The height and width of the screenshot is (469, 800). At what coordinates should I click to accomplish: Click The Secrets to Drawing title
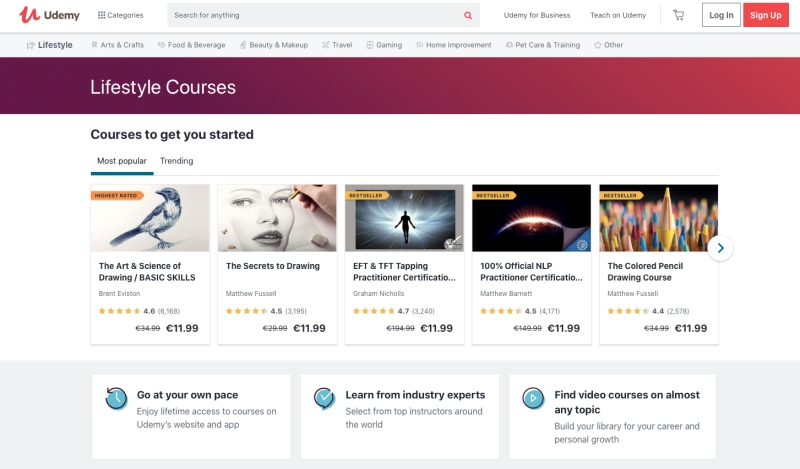[x=272, y=266]
